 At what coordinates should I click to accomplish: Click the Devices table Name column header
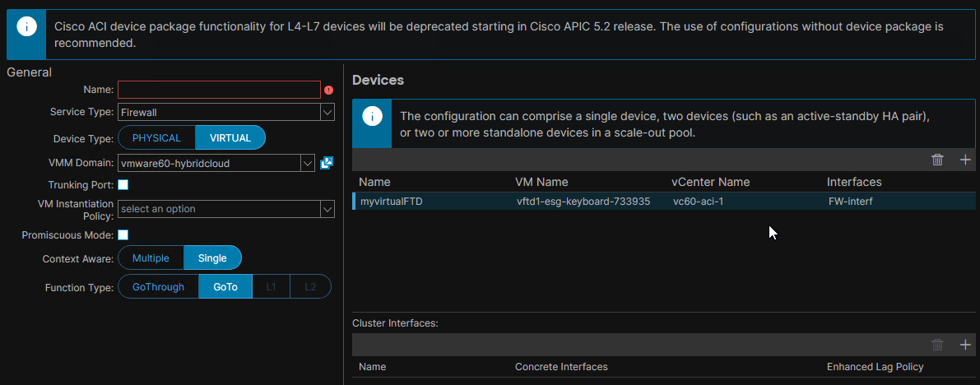375,182
